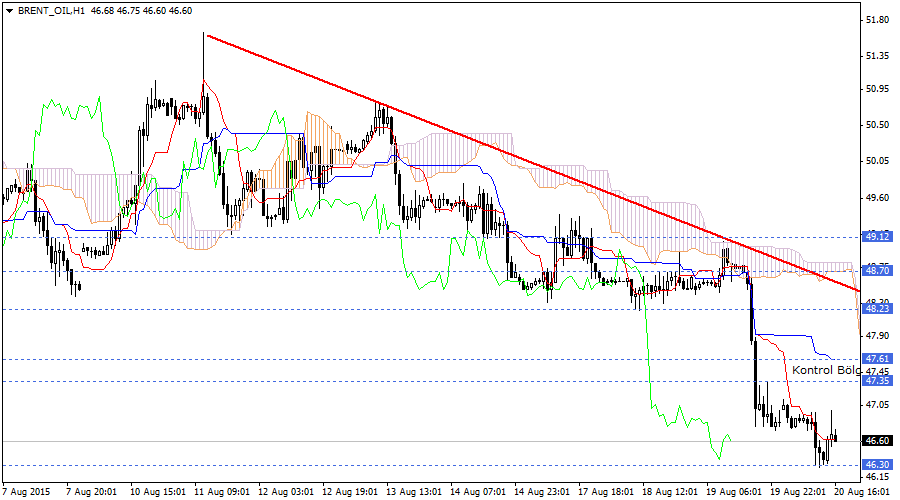
Task: Click the 17 Aug 18:01 time label
Action: tap(606, 492)
